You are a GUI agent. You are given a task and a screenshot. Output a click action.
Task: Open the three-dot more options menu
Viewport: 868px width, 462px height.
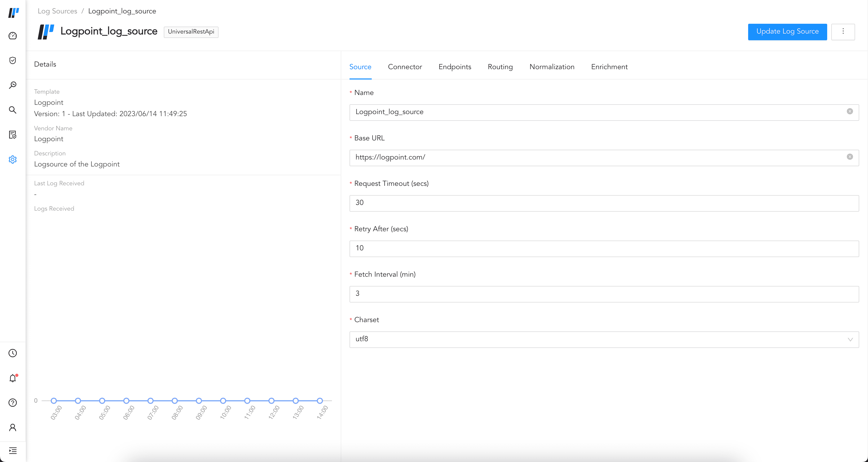[843, 32]
